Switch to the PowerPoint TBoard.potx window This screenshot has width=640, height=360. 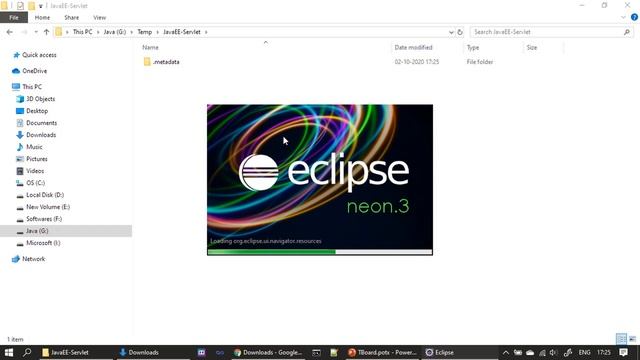382,352
